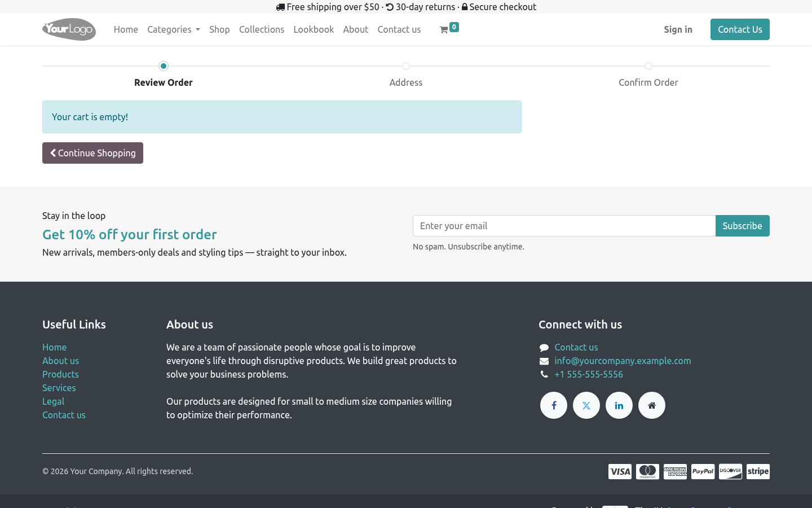Open the Facebook social icon

tap(554, 405)
